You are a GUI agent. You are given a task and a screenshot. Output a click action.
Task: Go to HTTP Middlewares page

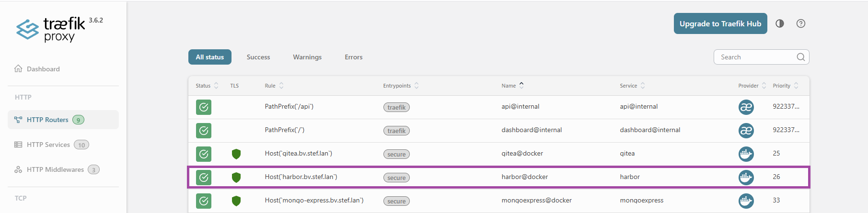[55, 169]
